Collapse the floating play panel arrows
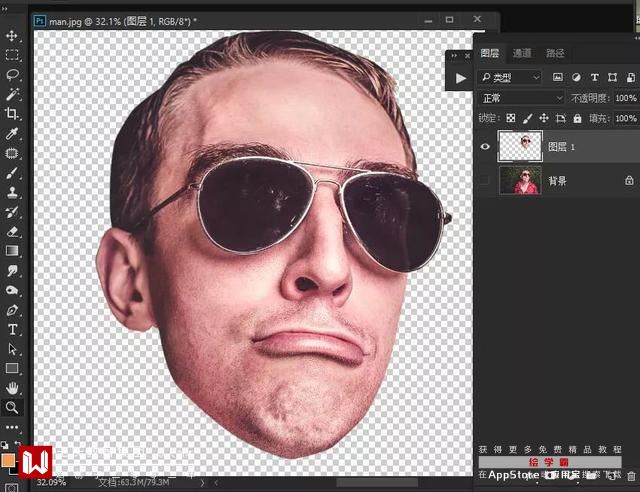The height and width of the screenshot is (492, 640). [454, 56]
